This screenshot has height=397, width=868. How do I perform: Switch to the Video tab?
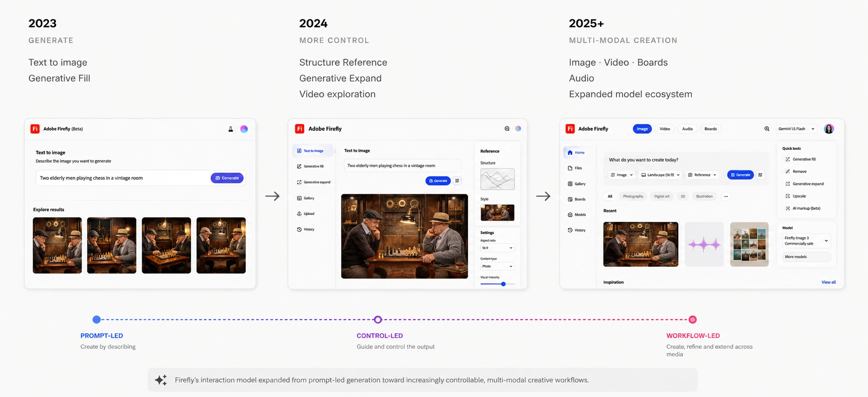664,129
